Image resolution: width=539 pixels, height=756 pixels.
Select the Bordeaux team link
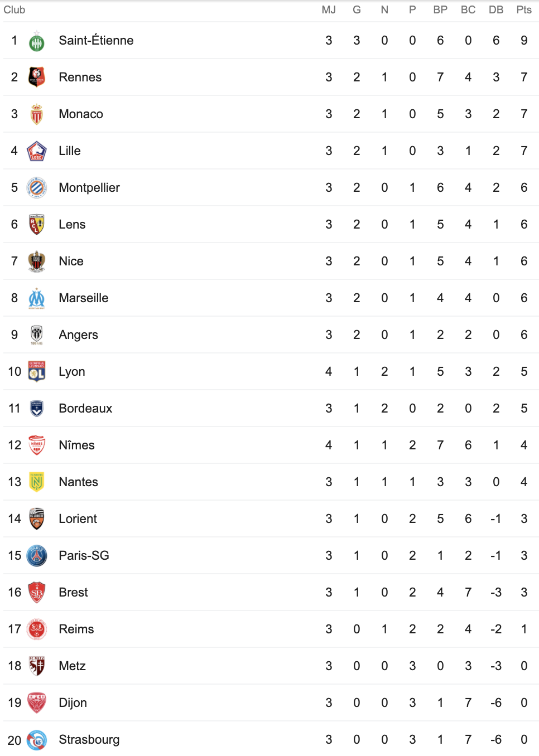click(85, 409)
